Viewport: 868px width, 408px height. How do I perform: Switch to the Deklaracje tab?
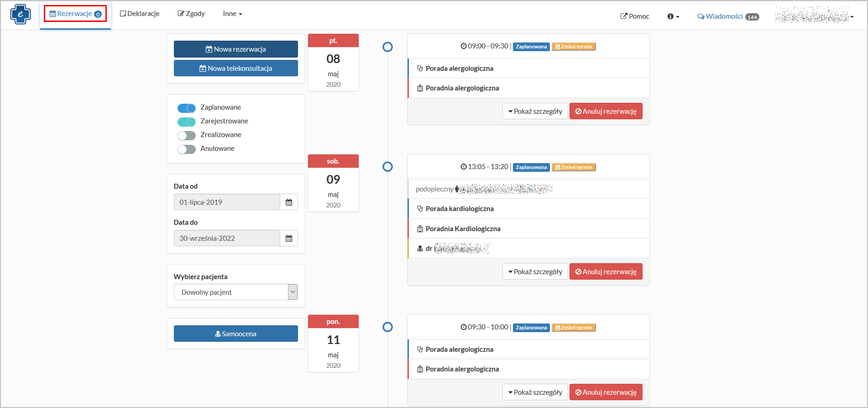(140, 14)
